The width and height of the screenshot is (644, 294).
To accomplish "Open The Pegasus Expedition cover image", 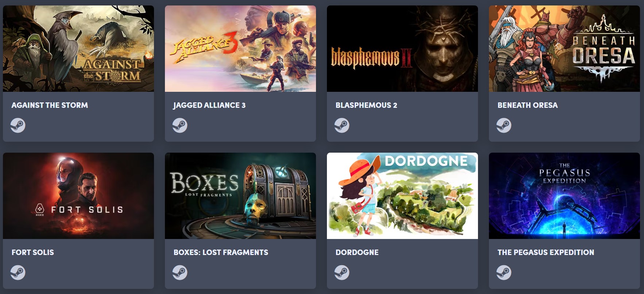I will (x=564, y=196).
